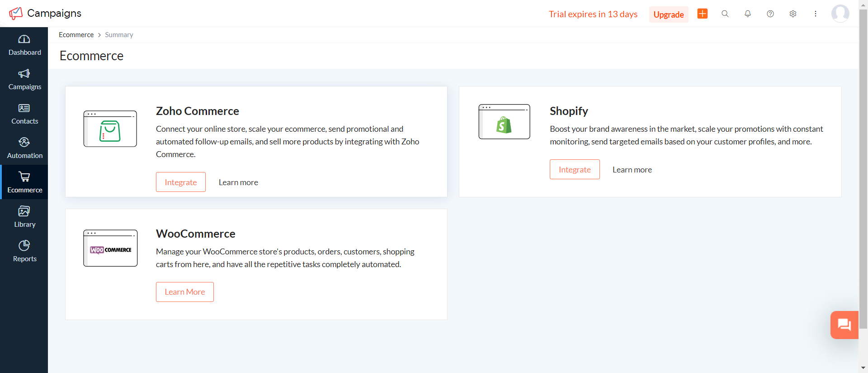Open Reports from the sidebar

pos(24,251)
